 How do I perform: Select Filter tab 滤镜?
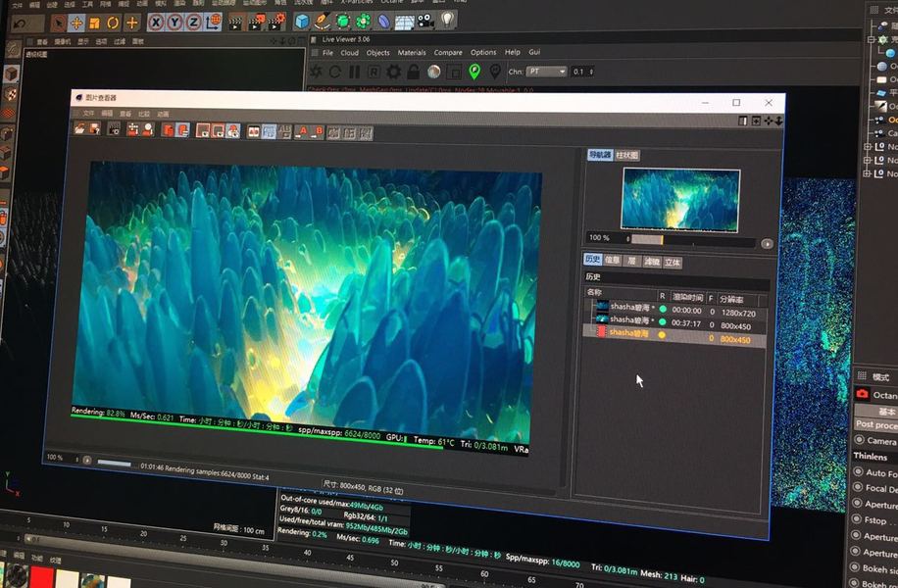click(x=652, y=263)
